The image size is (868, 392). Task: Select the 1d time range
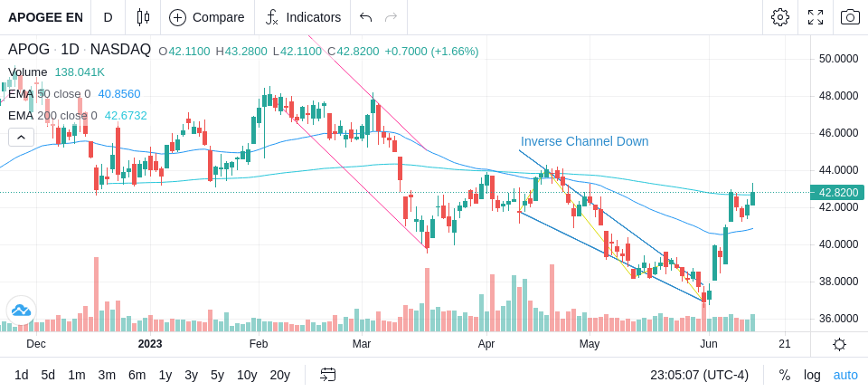(x=22, y=375)
